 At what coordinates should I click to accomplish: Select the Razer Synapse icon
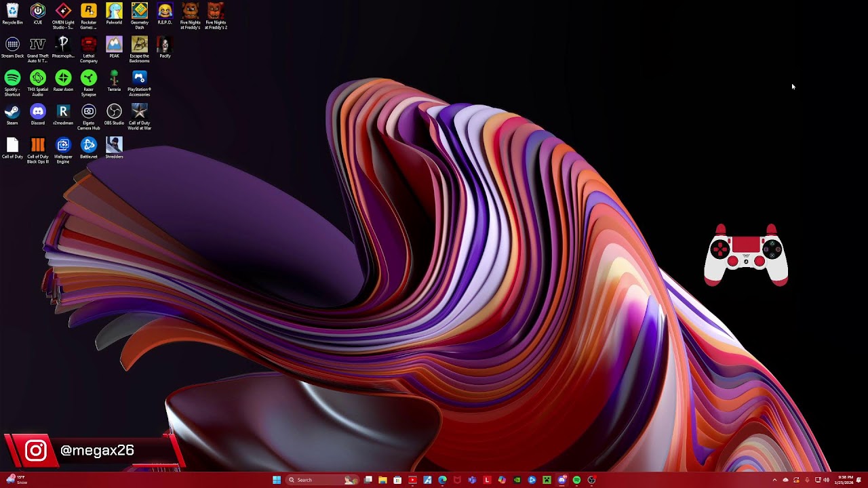(88, 83)
